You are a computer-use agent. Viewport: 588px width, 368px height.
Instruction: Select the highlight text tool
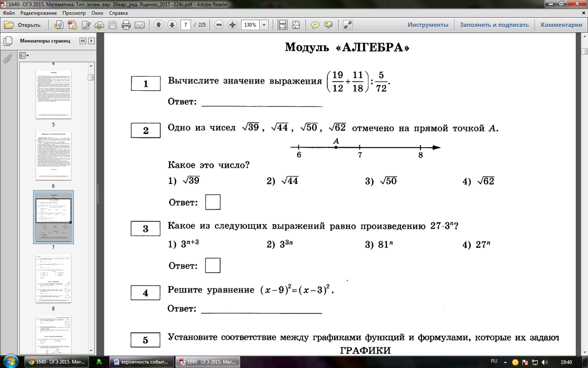[x=329, y=25]
